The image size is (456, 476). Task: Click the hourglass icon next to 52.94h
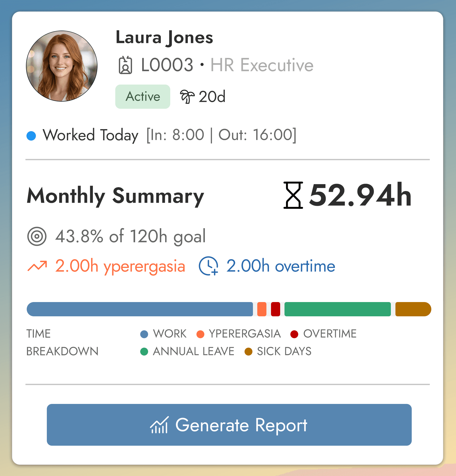tap(293, 196)
